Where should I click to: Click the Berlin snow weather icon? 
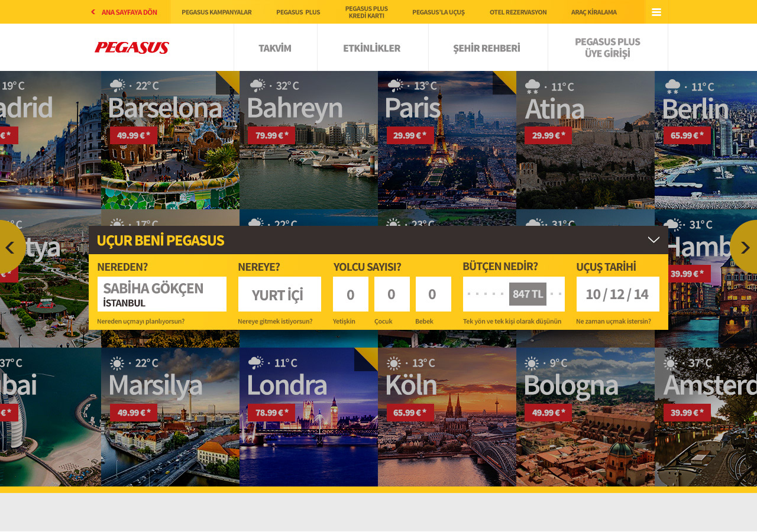pos(672,86)
